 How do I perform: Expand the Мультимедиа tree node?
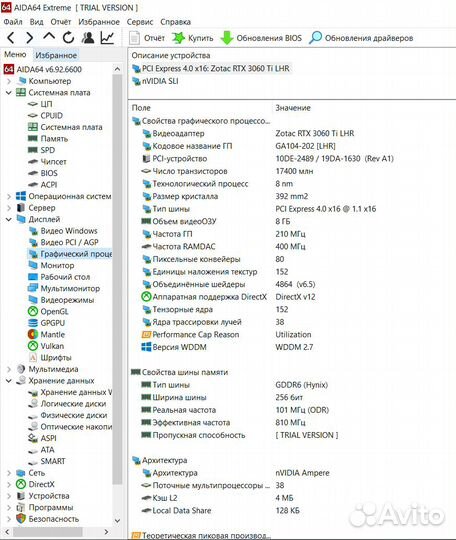pyautogui.click(x=9, y=369)
